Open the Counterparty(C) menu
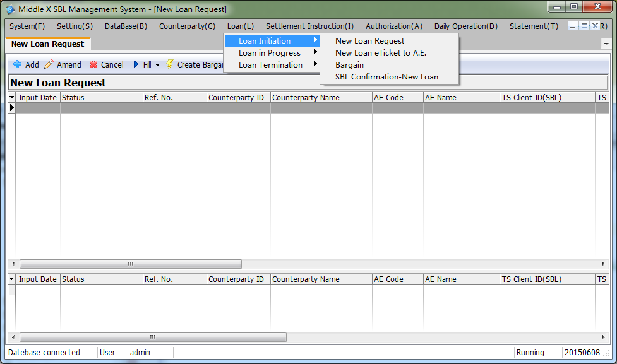Image resolution: width=617 pixels, height=364 pixels. coord(188,26)
